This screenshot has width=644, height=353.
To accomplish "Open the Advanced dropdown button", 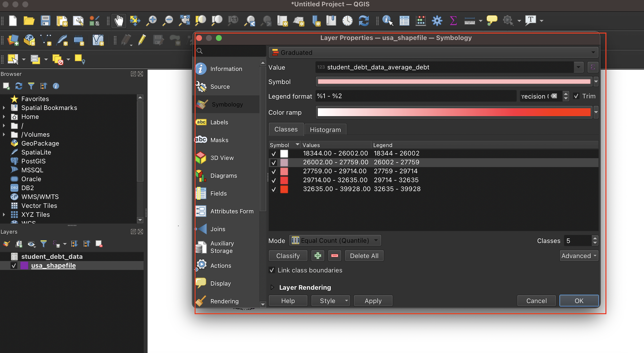I will coord(579,256).
